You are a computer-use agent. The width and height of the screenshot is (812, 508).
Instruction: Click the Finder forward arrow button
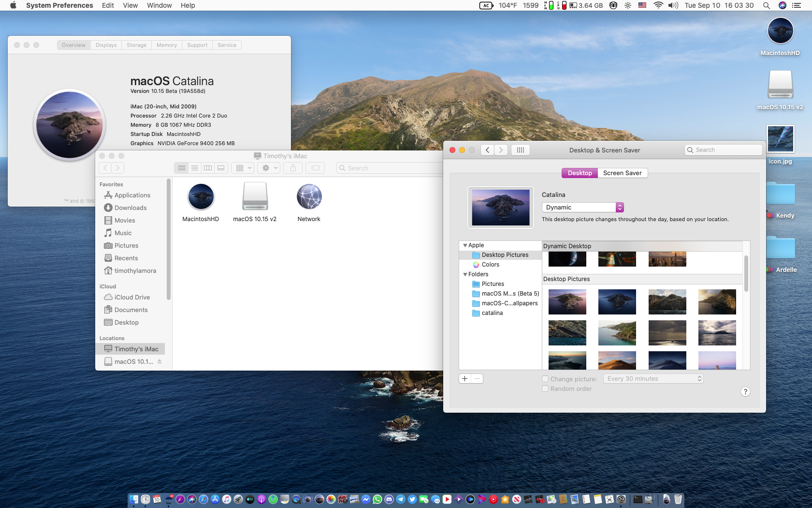click(x=118, y=168)
